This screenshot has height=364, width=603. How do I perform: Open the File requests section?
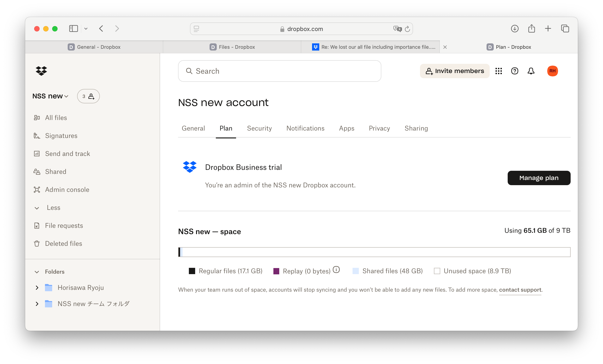coord(64,225)
